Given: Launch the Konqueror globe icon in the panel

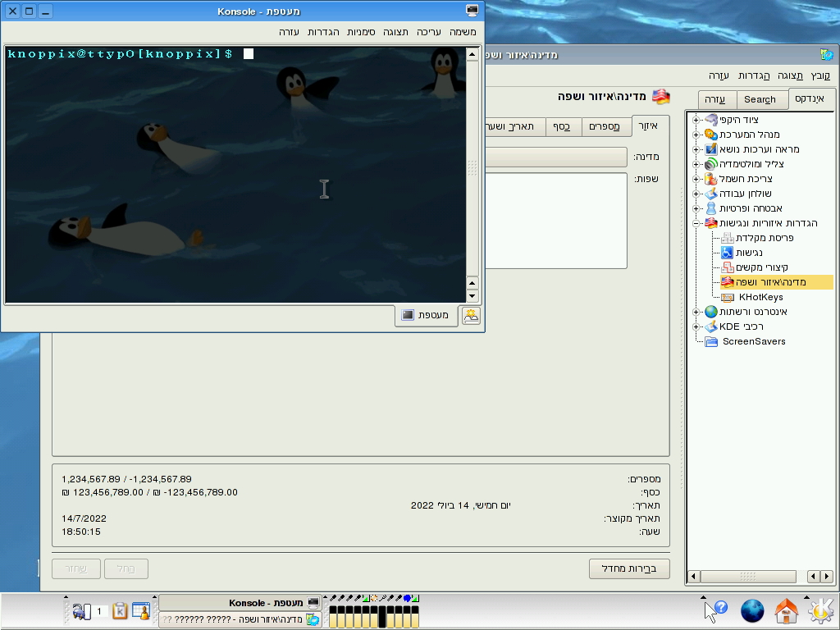Looking at the screenshot, I should [x=752, y=611].
